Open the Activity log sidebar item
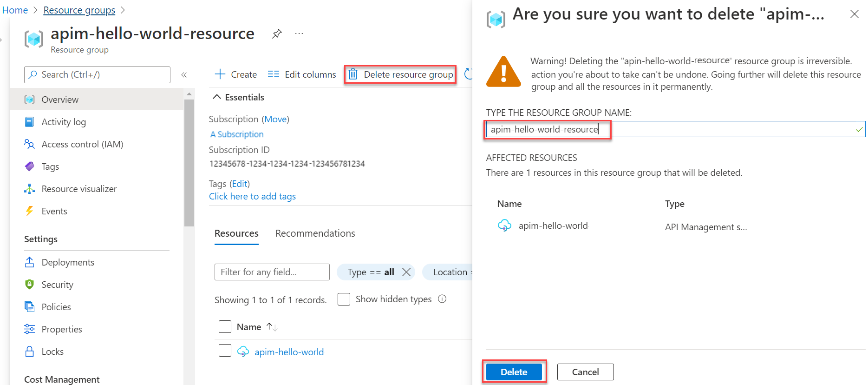This screenshot has width=868, height=385. click(64, 121)
